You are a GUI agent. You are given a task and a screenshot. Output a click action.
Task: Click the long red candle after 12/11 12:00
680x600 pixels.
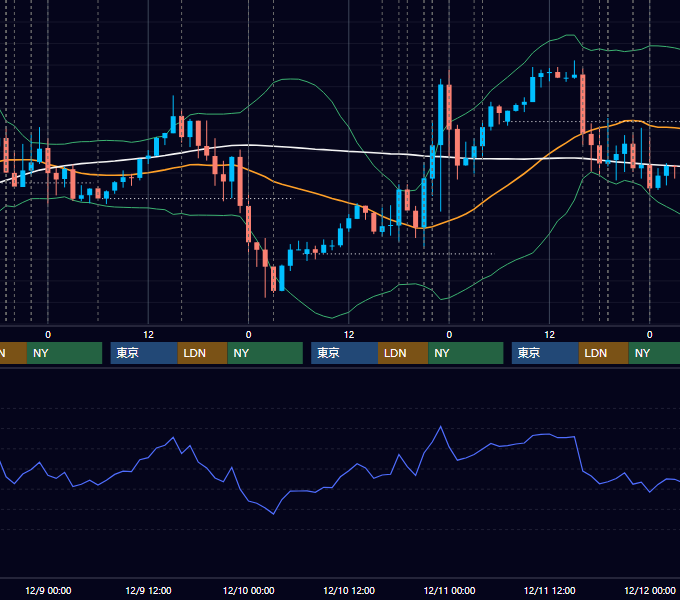(x=582, y=104)
